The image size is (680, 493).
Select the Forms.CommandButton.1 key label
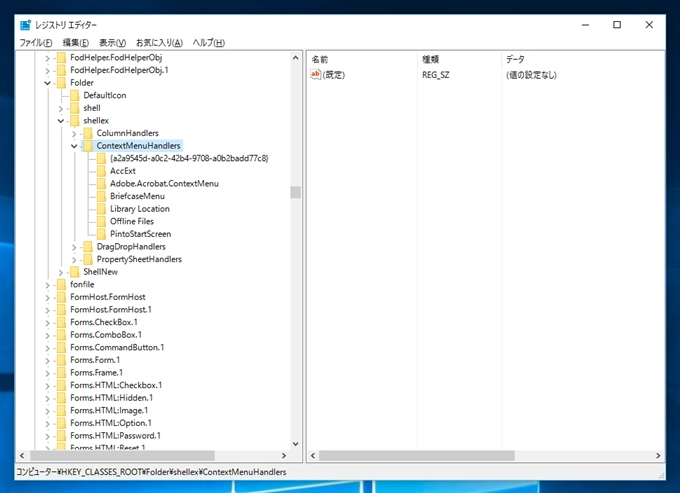[x=117, y=347]
